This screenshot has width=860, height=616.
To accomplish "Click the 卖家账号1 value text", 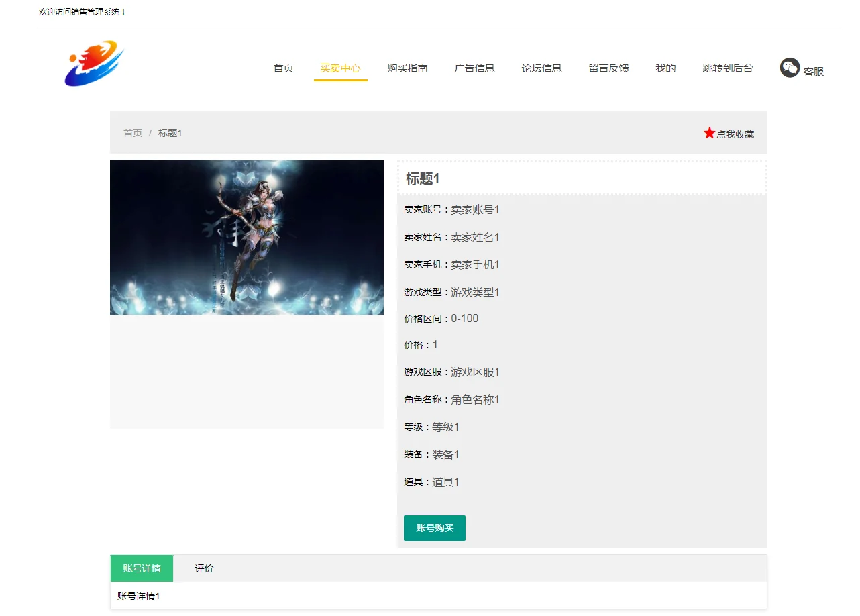I will pos(475,209).
